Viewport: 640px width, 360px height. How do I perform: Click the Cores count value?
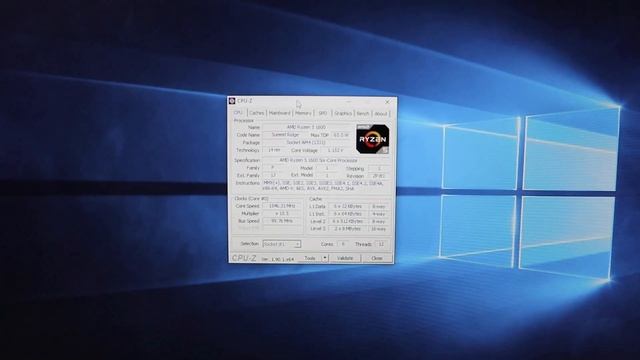343,244
